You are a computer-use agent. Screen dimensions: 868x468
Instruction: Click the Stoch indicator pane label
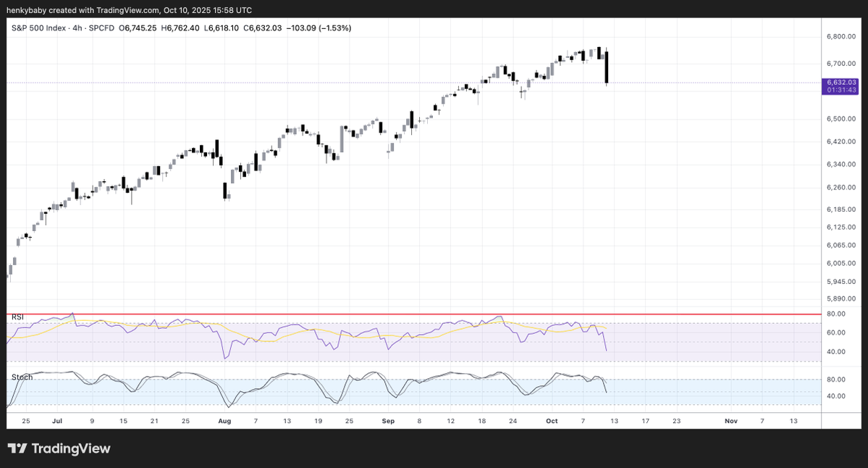pyautogui.click(x=21, y=377)
